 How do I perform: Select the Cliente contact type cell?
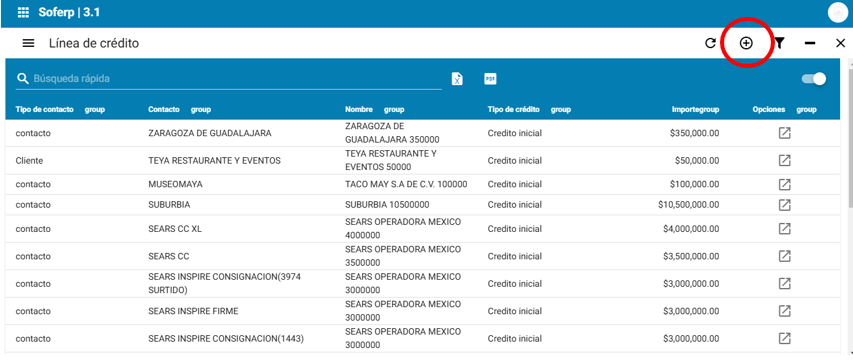(29, 161)
